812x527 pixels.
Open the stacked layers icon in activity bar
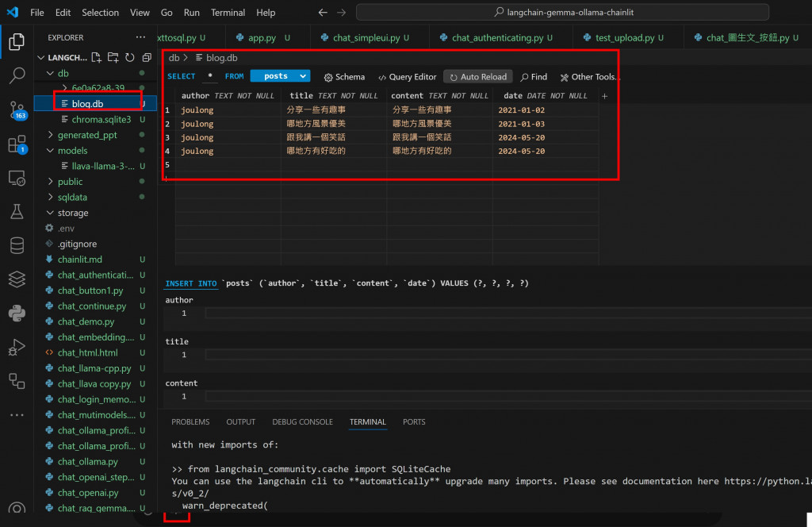coord(17,279)
